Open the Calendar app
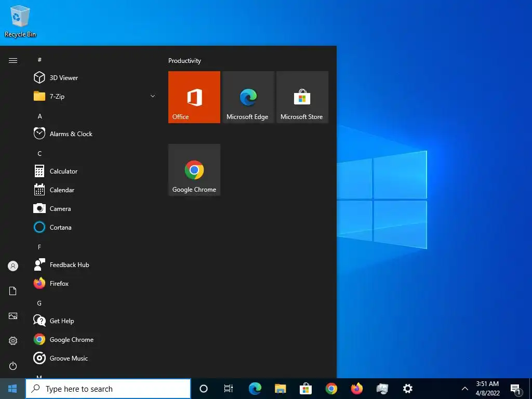 pyautogui.click(x=95, y=190)
